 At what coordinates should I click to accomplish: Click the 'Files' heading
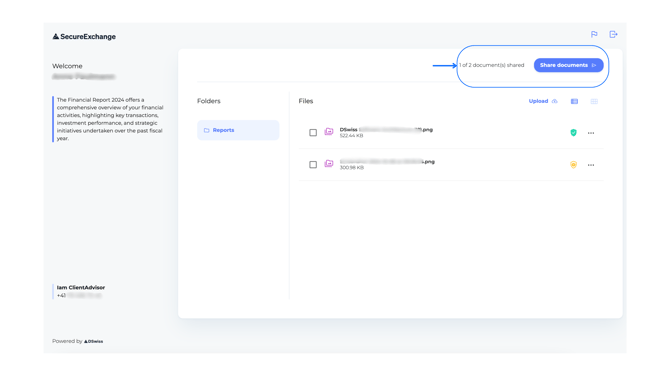point(306,101)
